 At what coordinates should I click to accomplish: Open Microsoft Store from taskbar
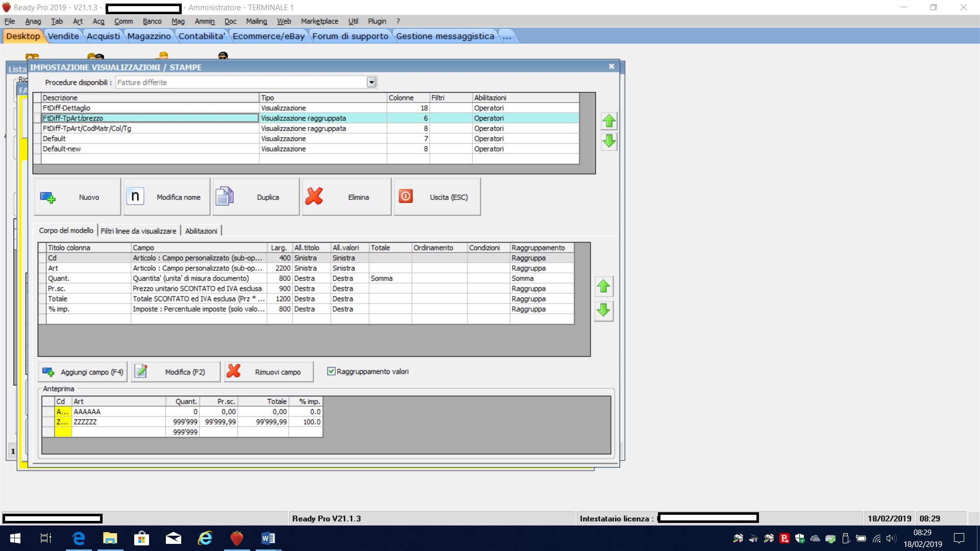click(141, 538)
